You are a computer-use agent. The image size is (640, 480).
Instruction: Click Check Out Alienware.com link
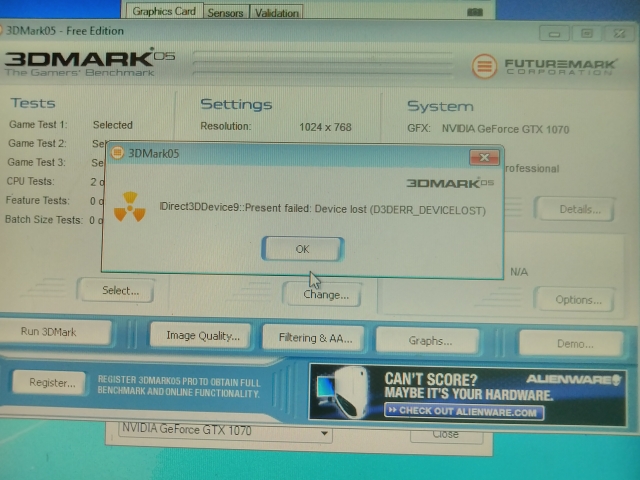[464, 411]
